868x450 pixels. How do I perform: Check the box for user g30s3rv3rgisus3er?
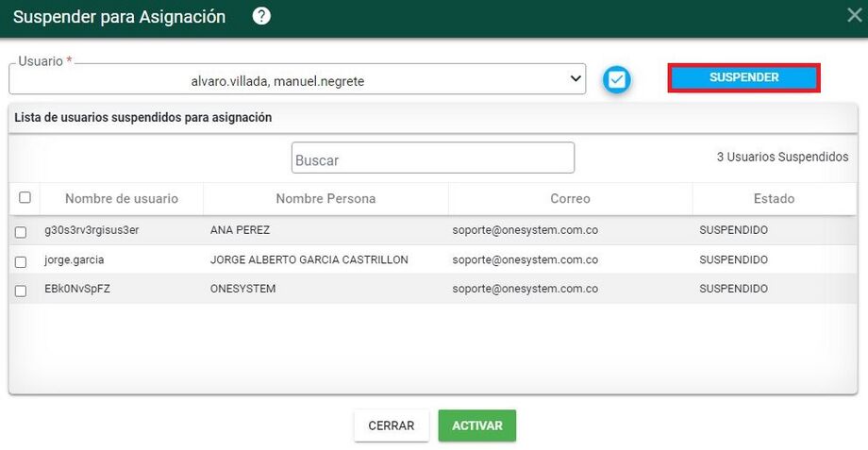[21, 232]
